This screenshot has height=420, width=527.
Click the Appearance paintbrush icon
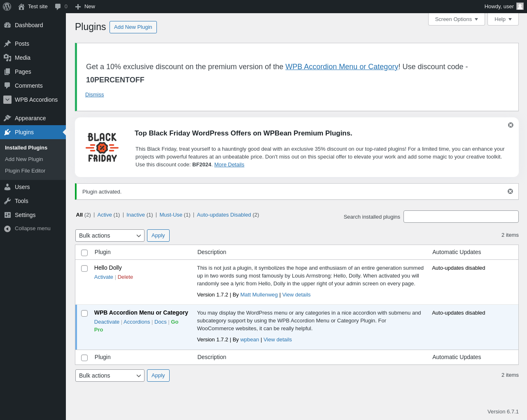pos(7,118)
